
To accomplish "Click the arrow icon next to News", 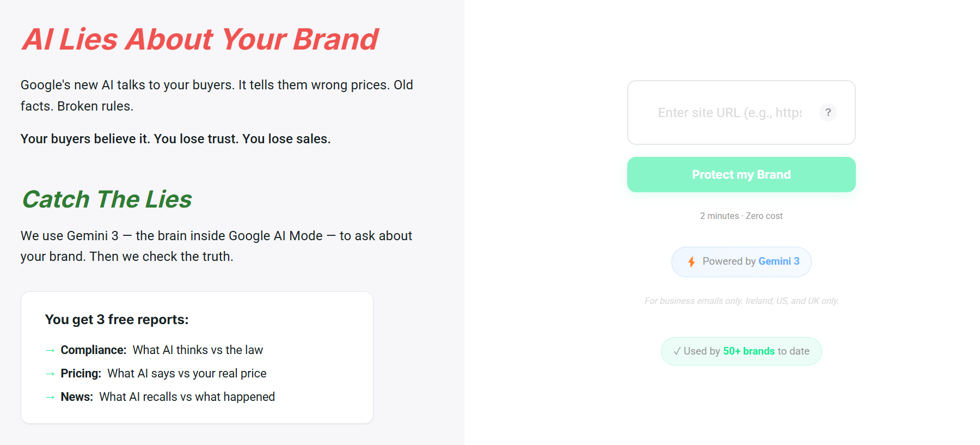I will coord(50,397).
